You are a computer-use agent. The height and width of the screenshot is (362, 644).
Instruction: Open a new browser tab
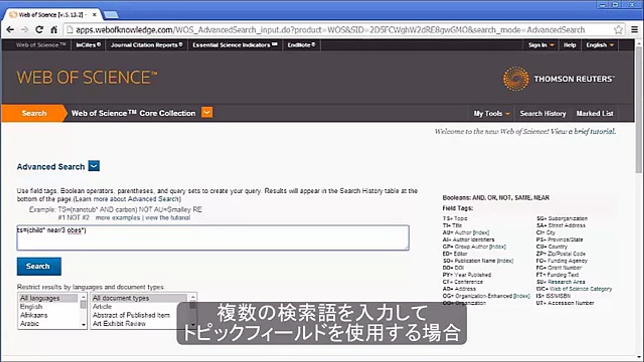coord(111,15)
